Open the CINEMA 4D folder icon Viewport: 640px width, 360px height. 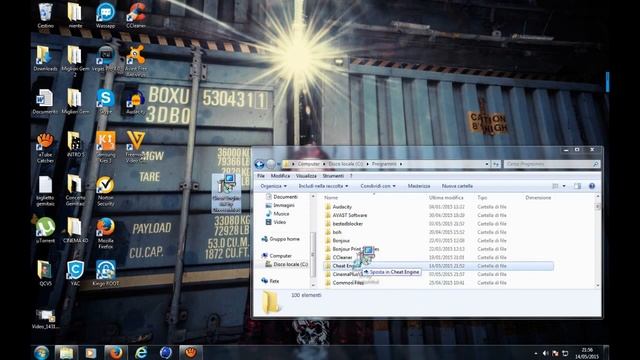tap(75, 230)
